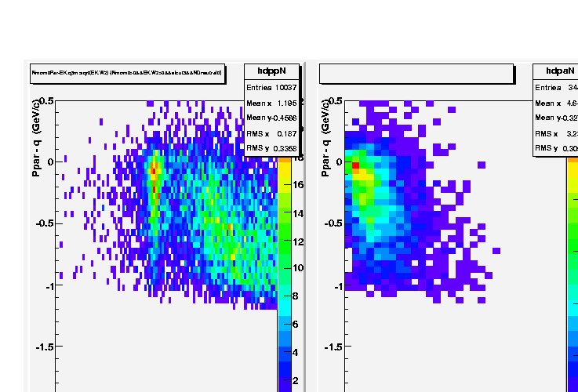578x392 pixels.
Task: Click the -1.5 label on right plot y-axis
Action: click(x=333, y=347)
